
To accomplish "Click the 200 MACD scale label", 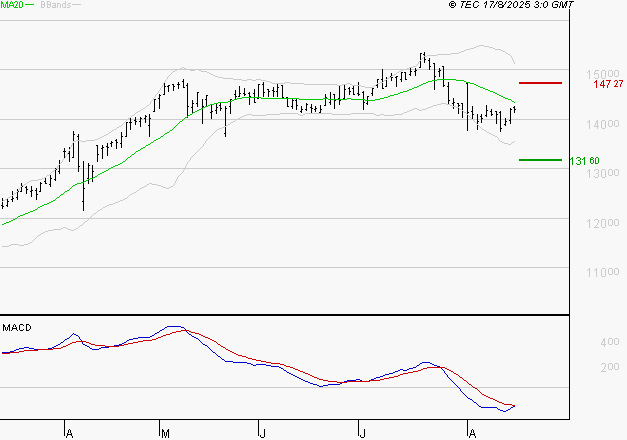I will click(x=584, y=367).
